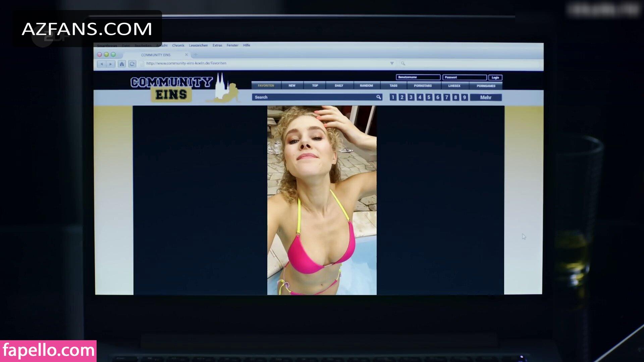Open the Extras menu

[217, 45]
